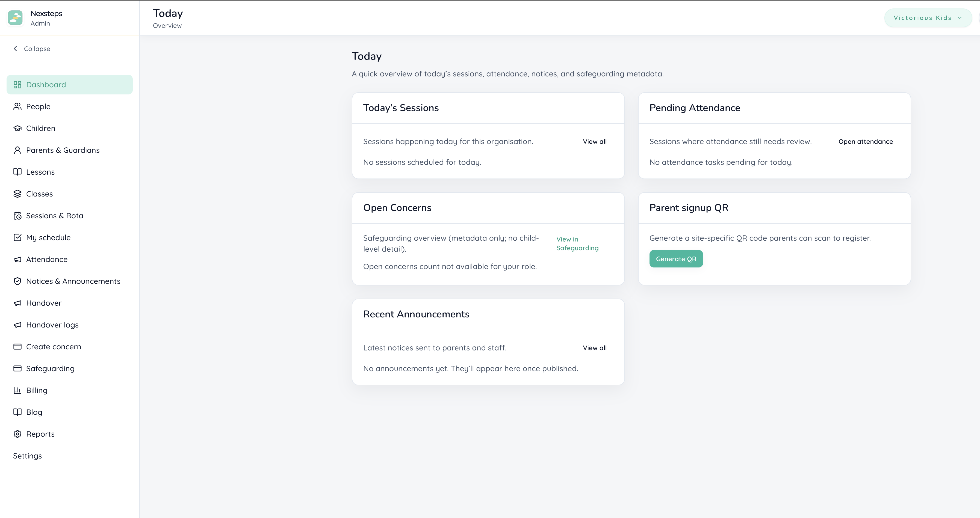Click the Parent signup QR heading
Screen dimensions: 980x518
[x=689, y=208]
